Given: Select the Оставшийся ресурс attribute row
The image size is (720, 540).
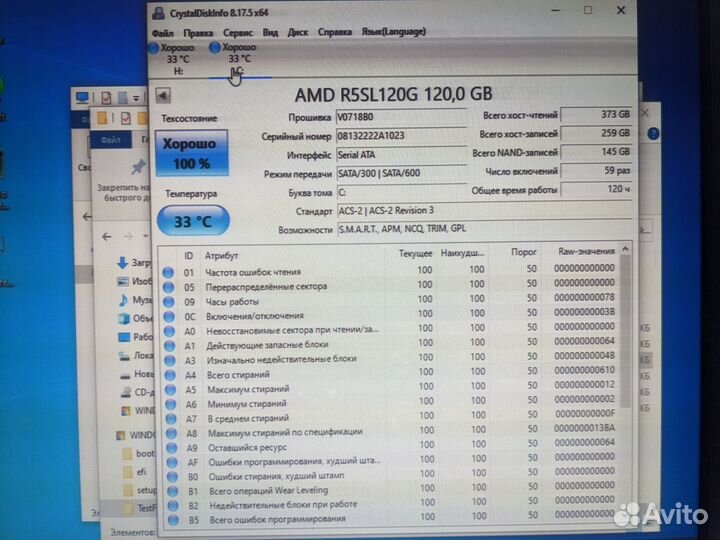Looking at the screenshot, I should click(x=394, y=446).
